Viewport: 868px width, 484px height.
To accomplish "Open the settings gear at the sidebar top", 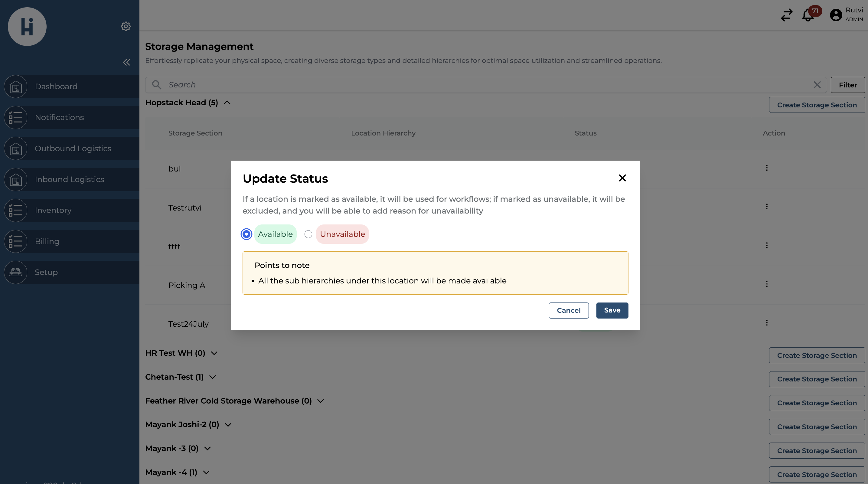I will 126,26.
